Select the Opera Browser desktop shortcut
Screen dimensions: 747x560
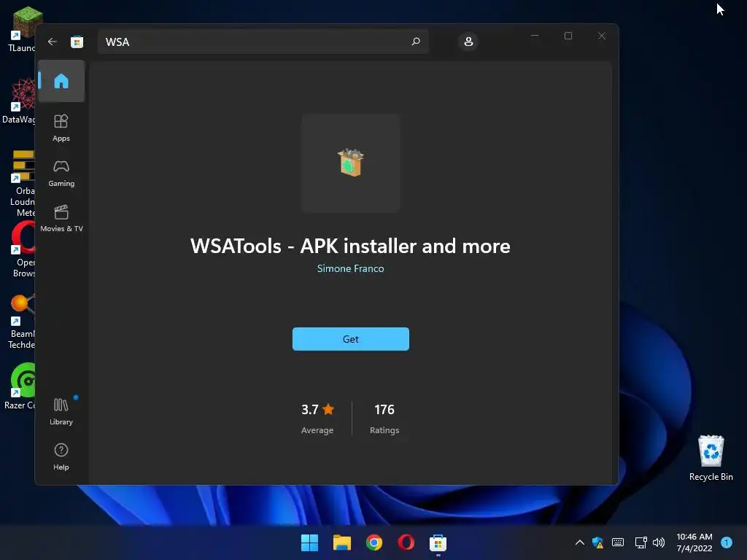(x=23, y=249)
